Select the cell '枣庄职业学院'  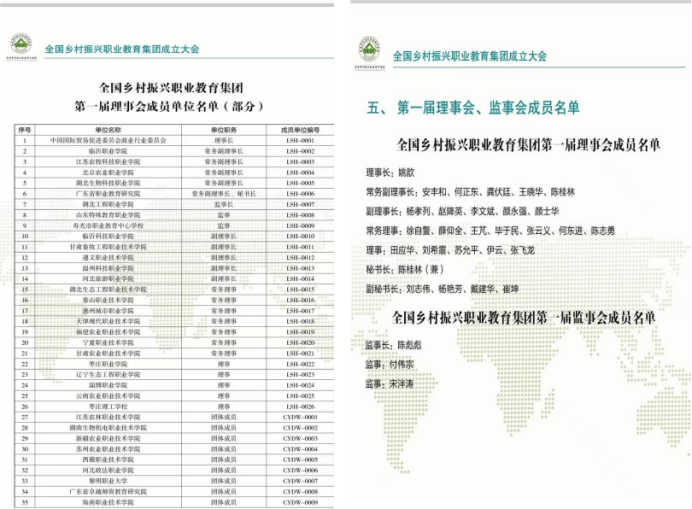click(x=108, y=364)
